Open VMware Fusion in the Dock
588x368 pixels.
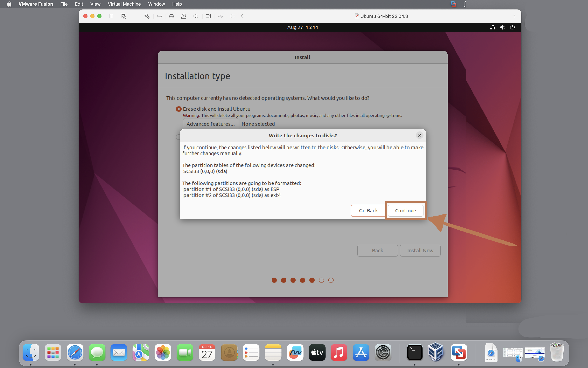pyautogui.click(x=459, y=352)
